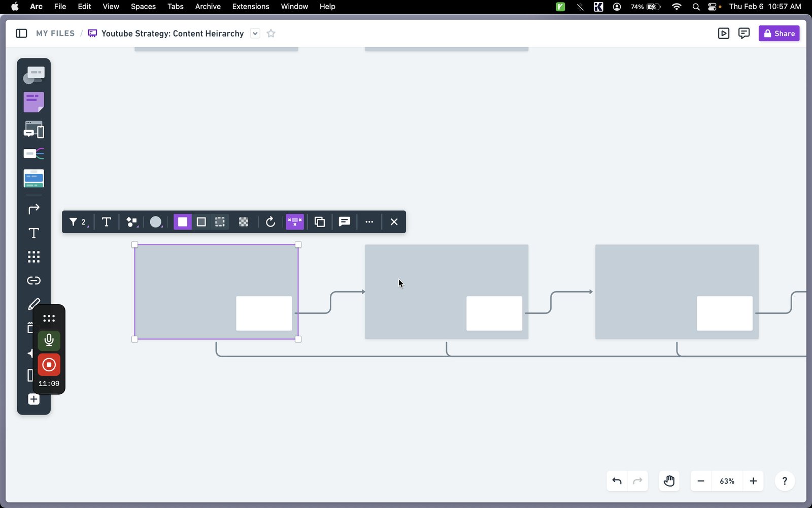The image size is (812, 508).
Task: Select solid fill style
Action: pos(183,222)
